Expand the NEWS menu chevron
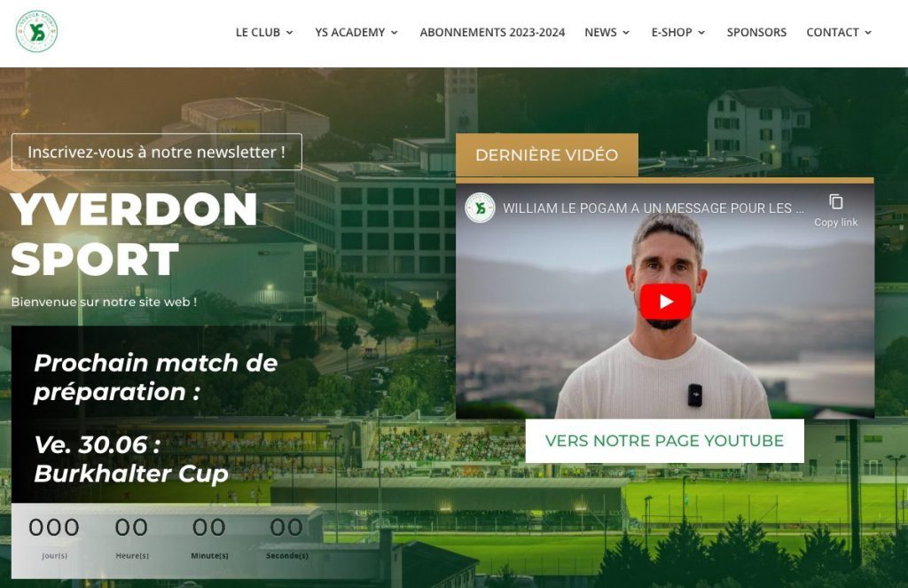908x588 pixels. click(x=626, y=33)
